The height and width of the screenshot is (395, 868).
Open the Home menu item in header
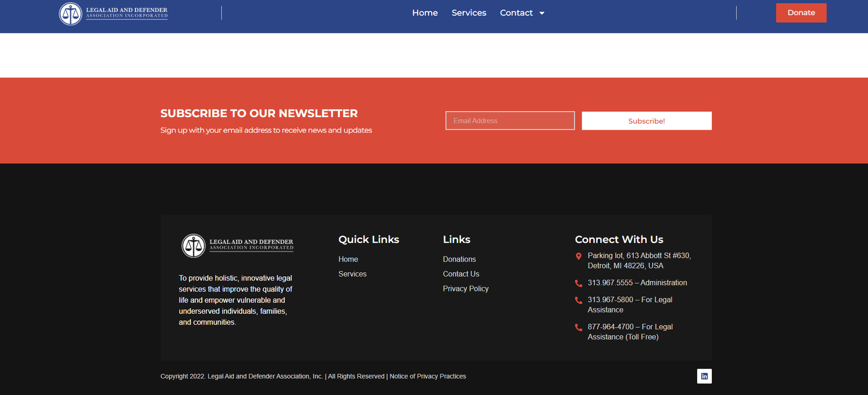pos(425,12)
